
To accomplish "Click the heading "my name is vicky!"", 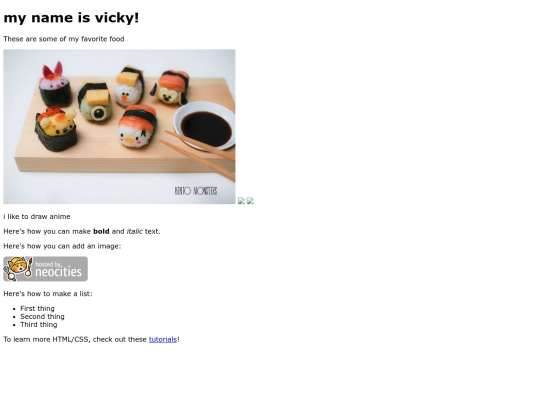I will click(x=71, y=18).
